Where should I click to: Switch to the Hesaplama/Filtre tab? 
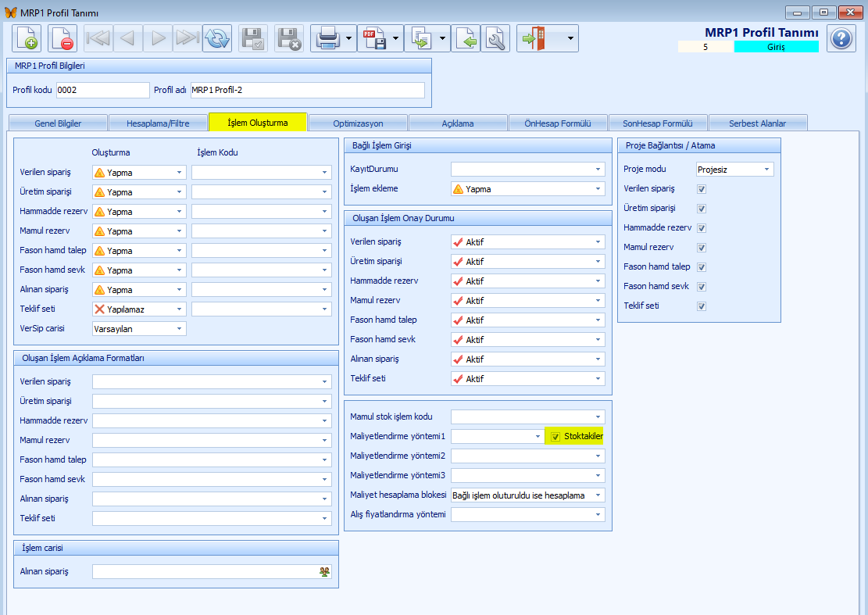[x=158, y=123]
